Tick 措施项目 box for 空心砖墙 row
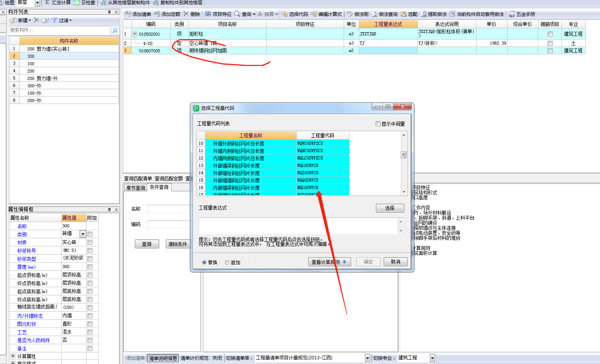The image size is (600, 364). [550, 43]
